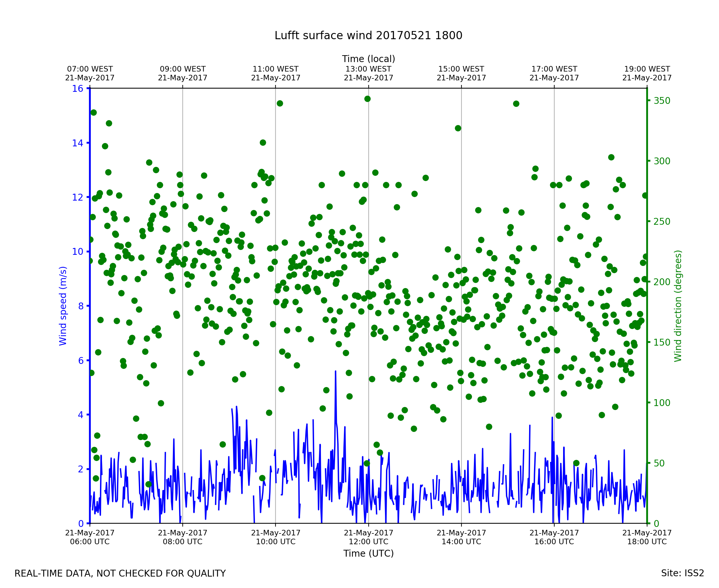Click the 'Wind speed (m/s)' axis label

[x=63, y=306]
